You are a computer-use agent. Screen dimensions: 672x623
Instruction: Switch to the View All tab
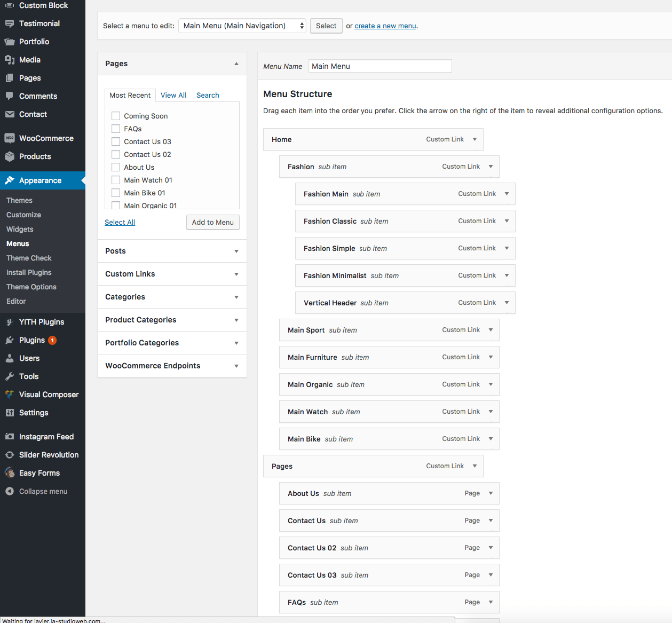point(173,95)
